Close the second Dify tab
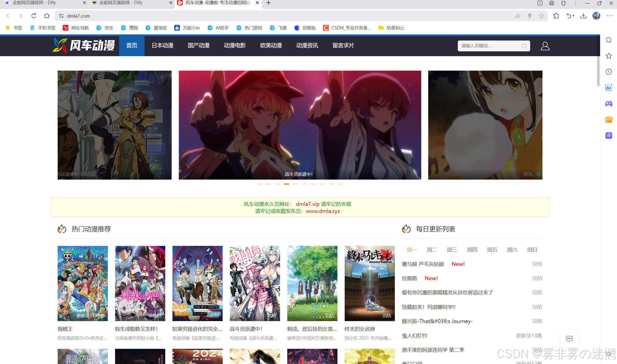Image resolution: width=617 pixels, height=364 pixels. [171, 3]
